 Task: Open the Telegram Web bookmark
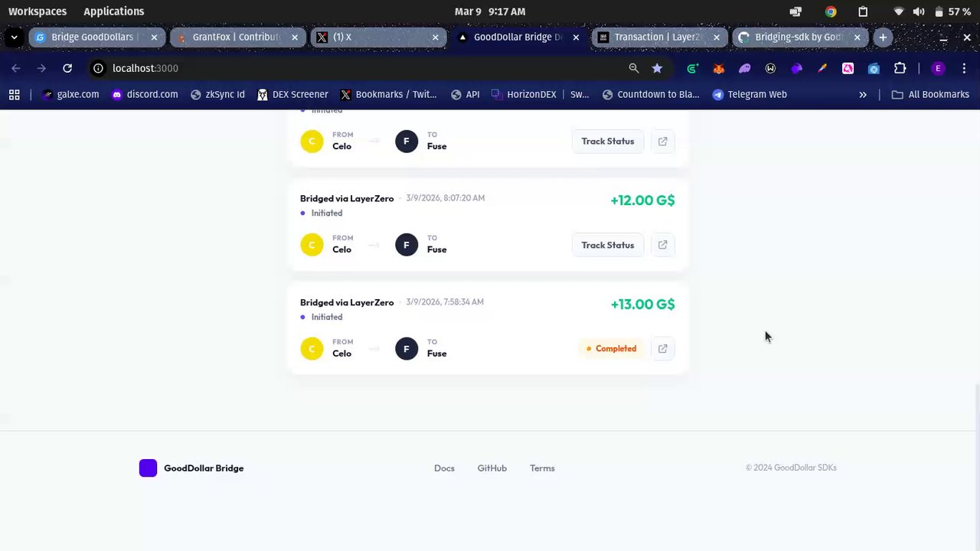point(750,95)
